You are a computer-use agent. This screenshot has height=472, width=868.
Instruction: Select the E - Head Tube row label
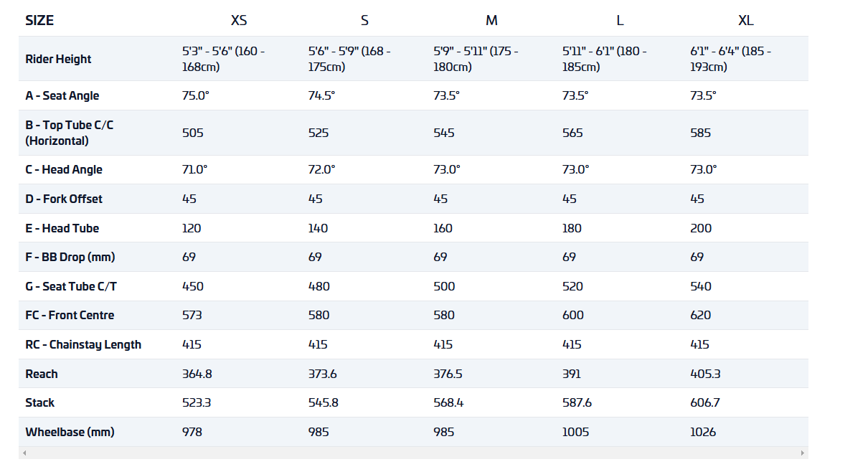pyautogui.click(x=62, y=228)
